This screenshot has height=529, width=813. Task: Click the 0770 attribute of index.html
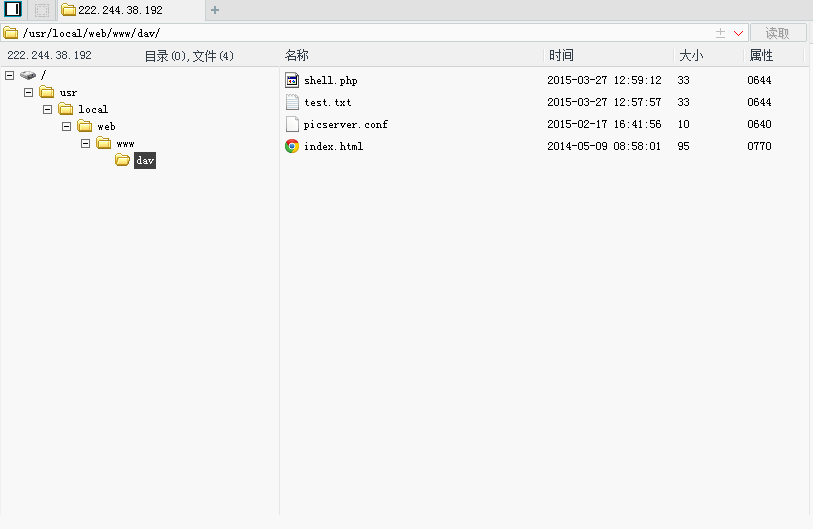point(760,146)
